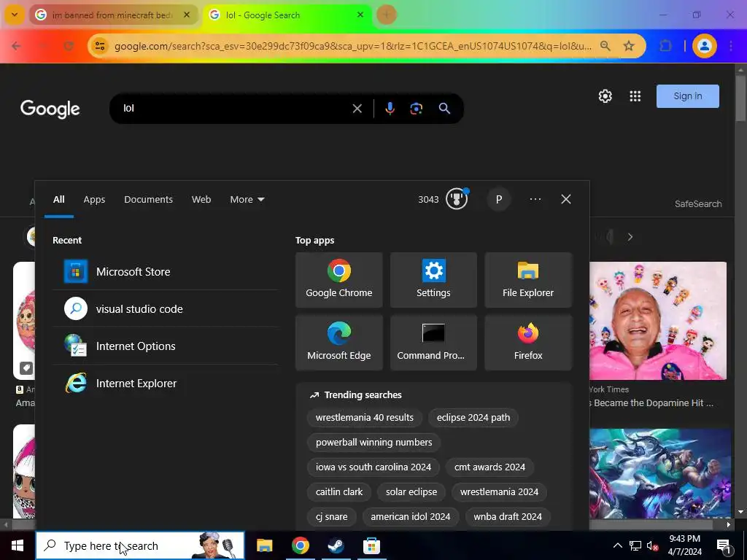Screen dimensions: 747x560
Task: Close the Windows search panel
Action: pyautogui.click(x=565, y=199)
